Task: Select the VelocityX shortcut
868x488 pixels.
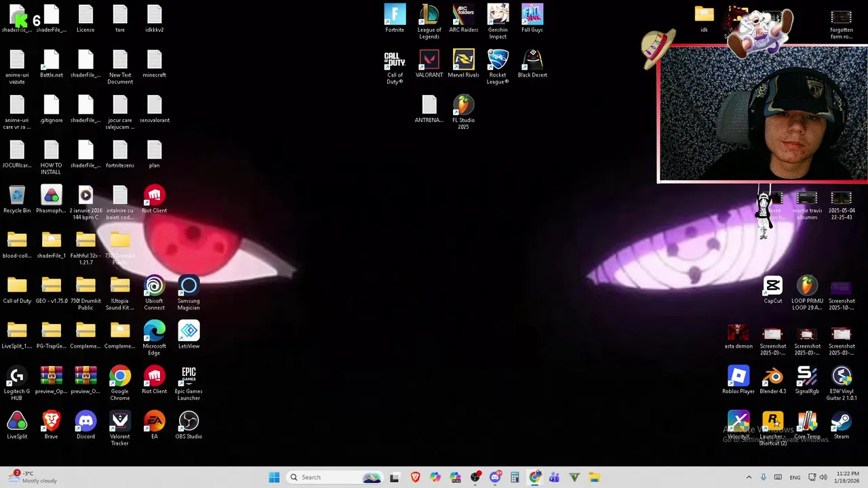Action: point(738,425)
